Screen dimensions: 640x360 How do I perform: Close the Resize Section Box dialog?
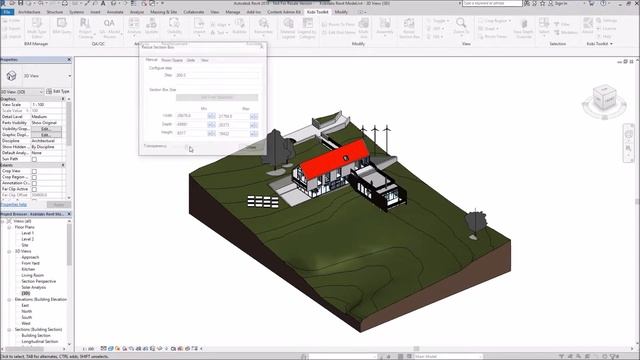coord(262,47)
